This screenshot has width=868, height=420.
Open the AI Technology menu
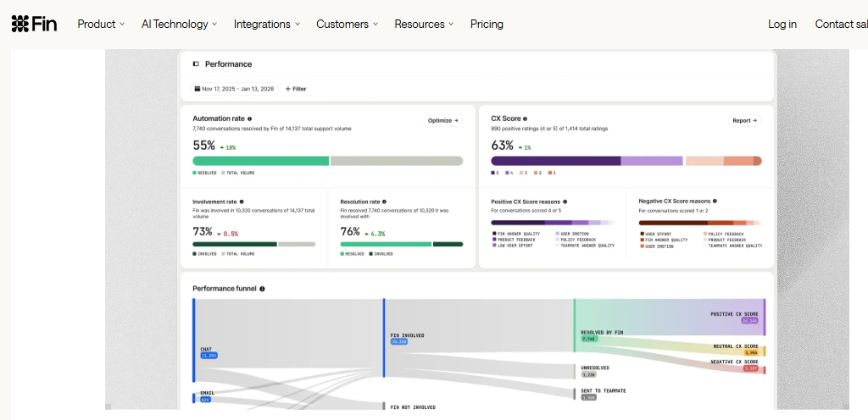[x=180, y=25]
